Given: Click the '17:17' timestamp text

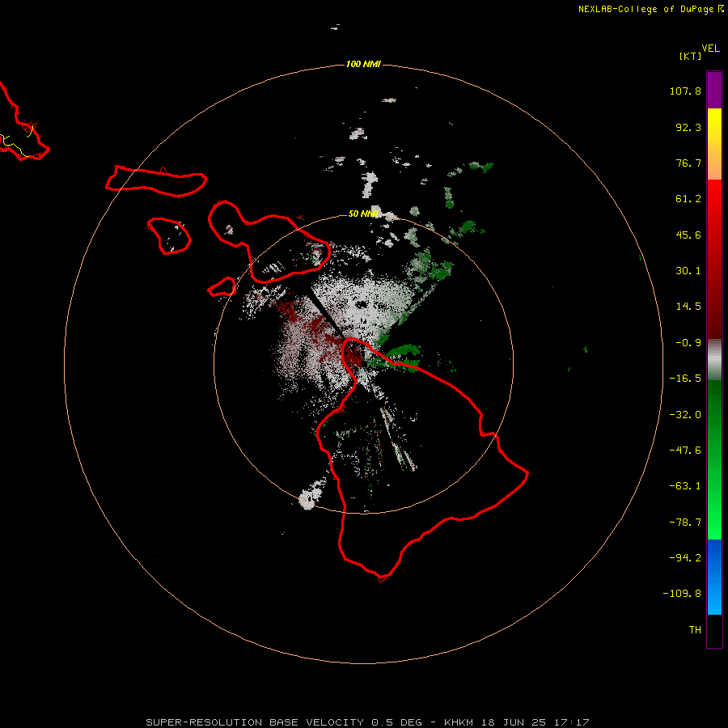Looking at the screenshot, I should 572,722.
